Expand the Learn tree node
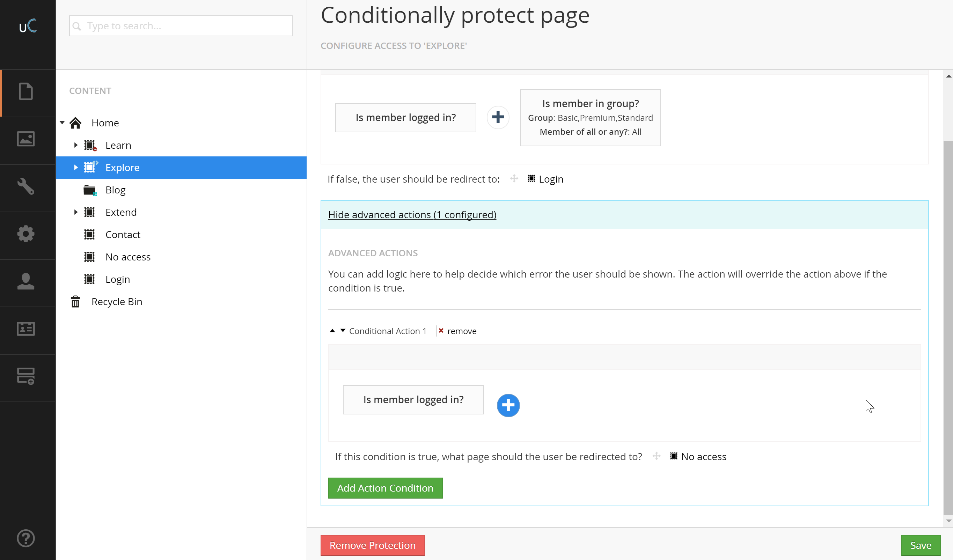The width and height of the screenshot is (953, 560). [x=76, y=145]
